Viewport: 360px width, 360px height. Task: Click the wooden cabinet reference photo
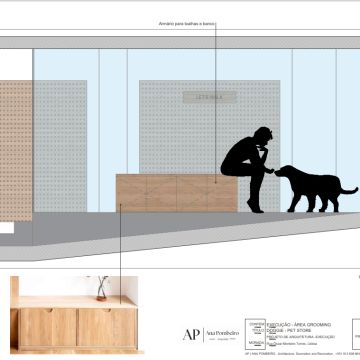(x=75, y=315)
